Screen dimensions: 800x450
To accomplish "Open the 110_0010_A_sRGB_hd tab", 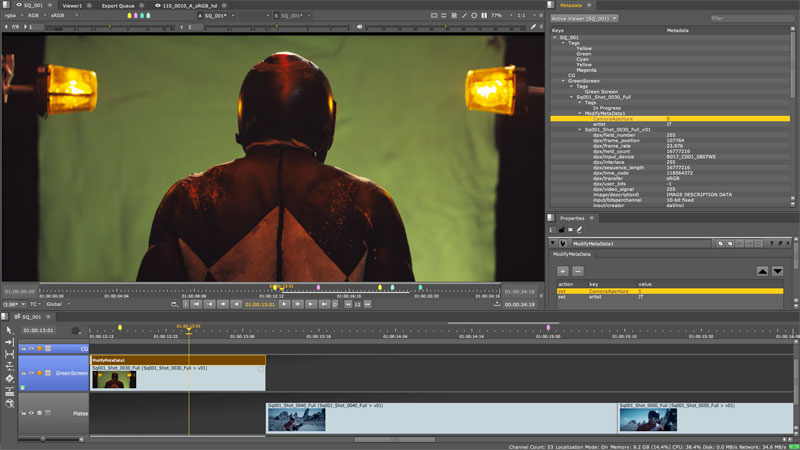I will [189, 6].
